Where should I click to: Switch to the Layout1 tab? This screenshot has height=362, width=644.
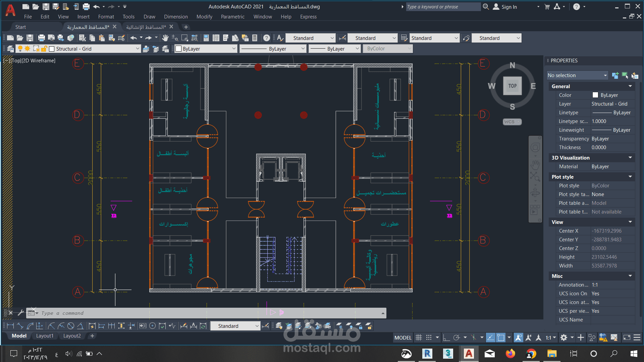tap(45, 336)
